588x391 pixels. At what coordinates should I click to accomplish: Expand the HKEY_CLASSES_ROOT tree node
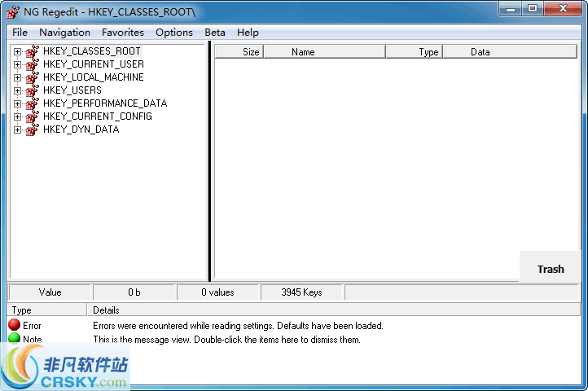click(17, 51)
